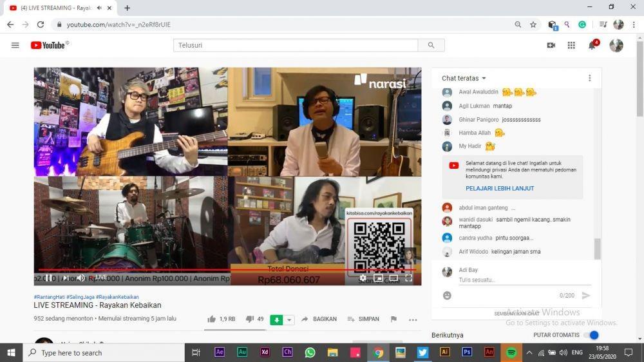Open the Windows Start menu
Viewport: 644px width, 362px height.
tap(11, 352)
